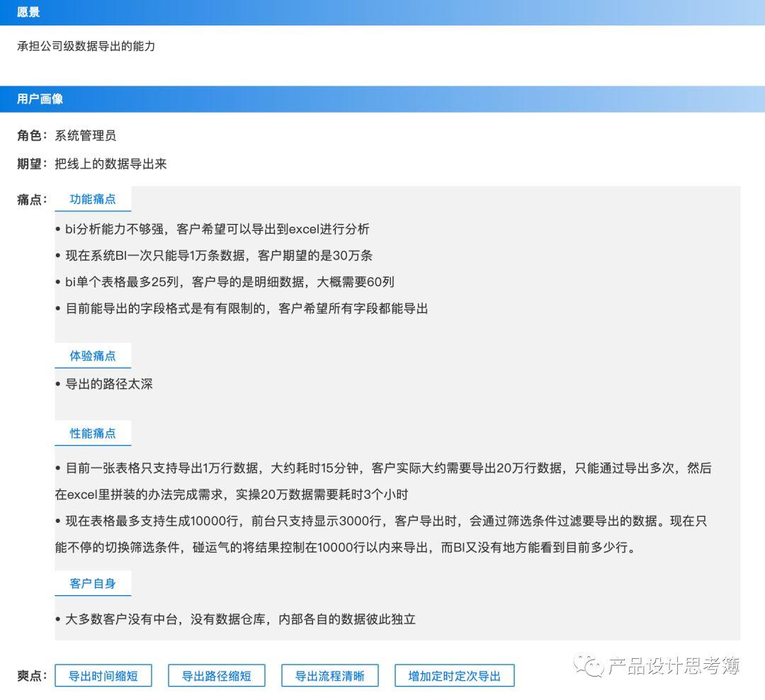The width and height of the screenshot is (765, 700).
Task: Click the 增加定时定次导出 button
Action: click(454, 675)
